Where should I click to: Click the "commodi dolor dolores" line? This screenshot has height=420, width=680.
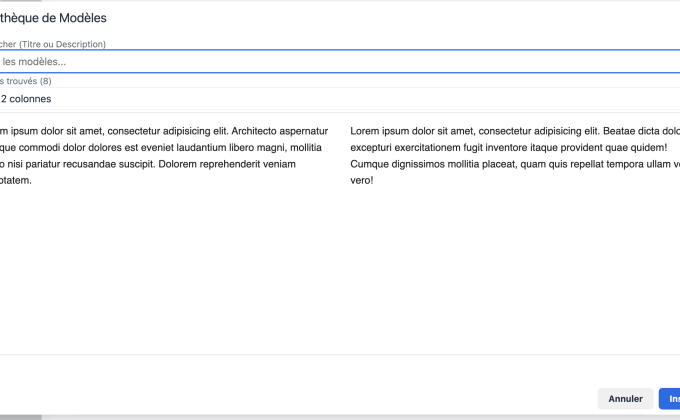click(60, 148)
